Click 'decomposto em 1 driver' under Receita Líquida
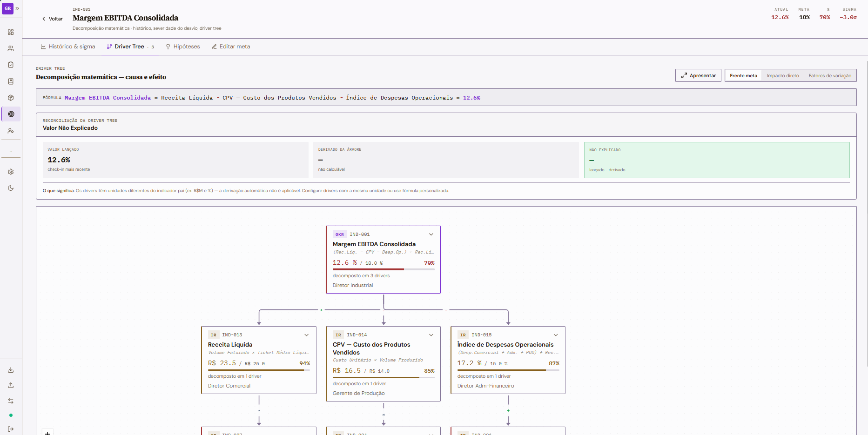The height and width of the screenshot is (435, 868). pyautogui.click(x=235, y=376)
